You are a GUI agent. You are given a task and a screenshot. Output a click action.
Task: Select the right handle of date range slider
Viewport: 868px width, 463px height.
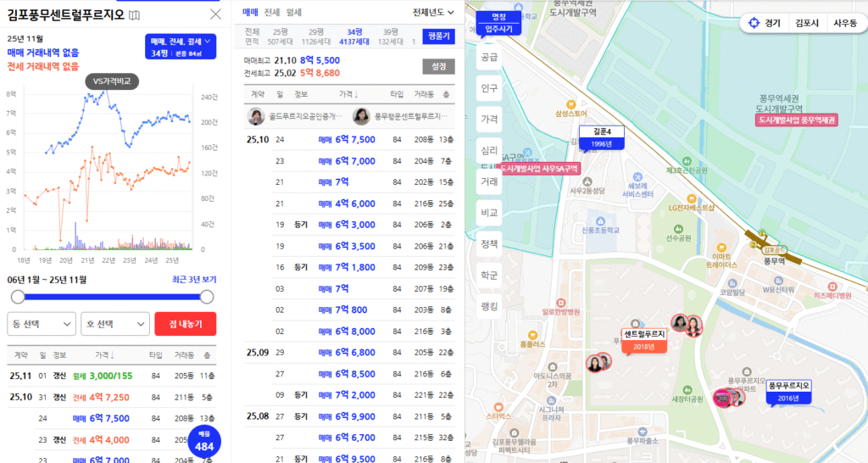[207, 297]
